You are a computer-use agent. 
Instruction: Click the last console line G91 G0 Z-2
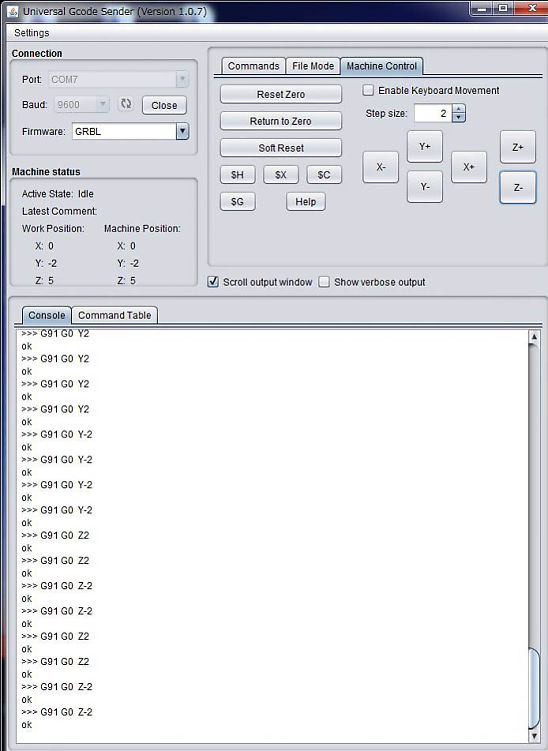click(x=57, y=712)
